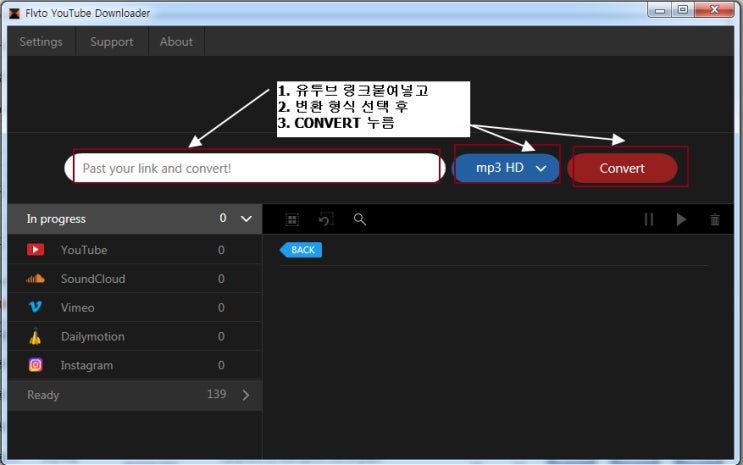Open the Settings menu

[41, 42]
